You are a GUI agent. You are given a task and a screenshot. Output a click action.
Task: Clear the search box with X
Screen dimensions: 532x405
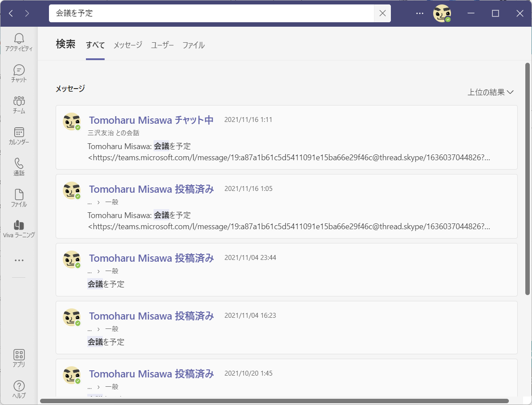click(382, 13)
